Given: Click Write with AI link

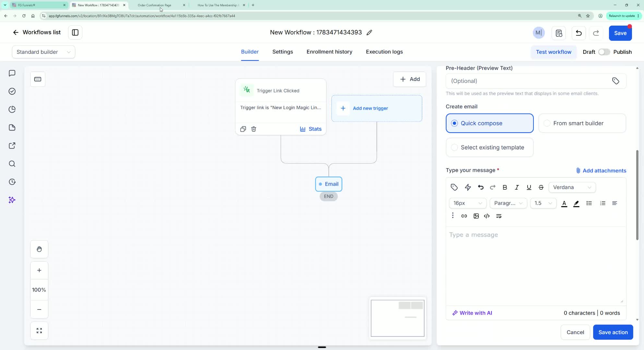Looking at the screenshot, I should click(472, 313).
